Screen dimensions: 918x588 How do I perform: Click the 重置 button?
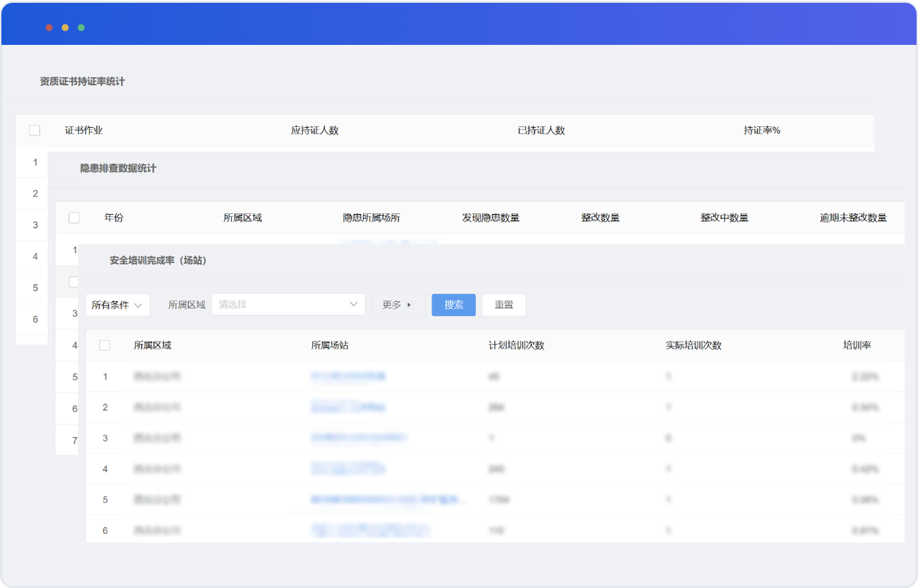504,305
